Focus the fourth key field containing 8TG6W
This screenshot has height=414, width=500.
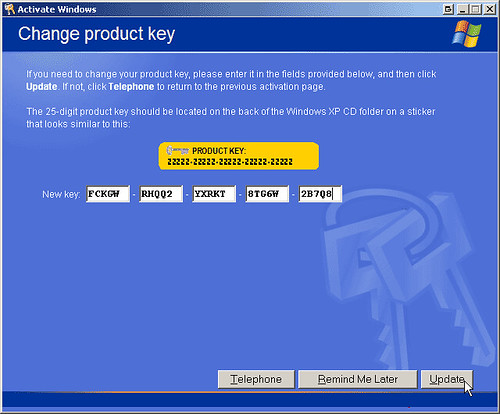click(x=267, y=194)
